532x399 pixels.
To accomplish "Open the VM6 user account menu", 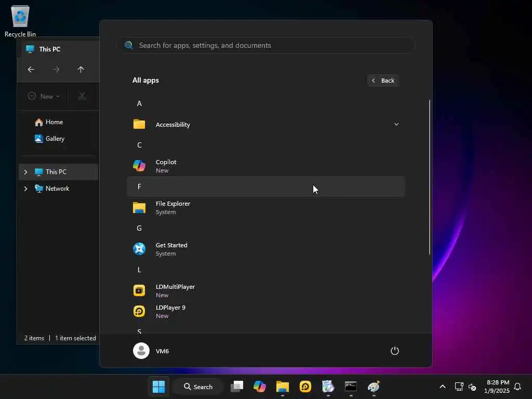I will click(x=151, y=351).
